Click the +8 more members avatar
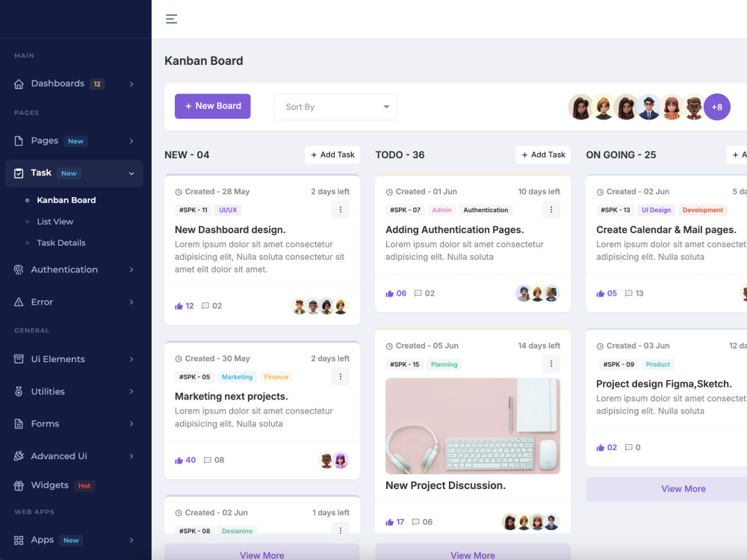 [717, 107]
